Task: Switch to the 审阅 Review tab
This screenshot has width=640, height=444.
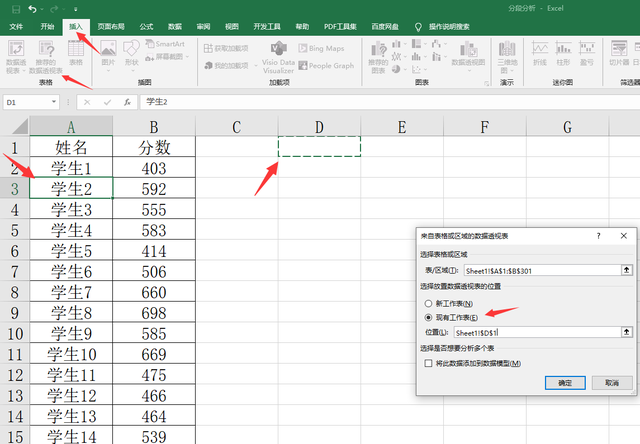Action: [x=203, y=27]
